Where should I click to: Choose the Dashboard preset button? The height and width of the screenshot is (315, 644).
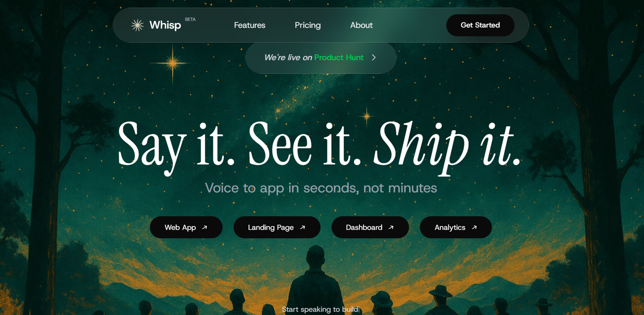click(x=370, y=228)
